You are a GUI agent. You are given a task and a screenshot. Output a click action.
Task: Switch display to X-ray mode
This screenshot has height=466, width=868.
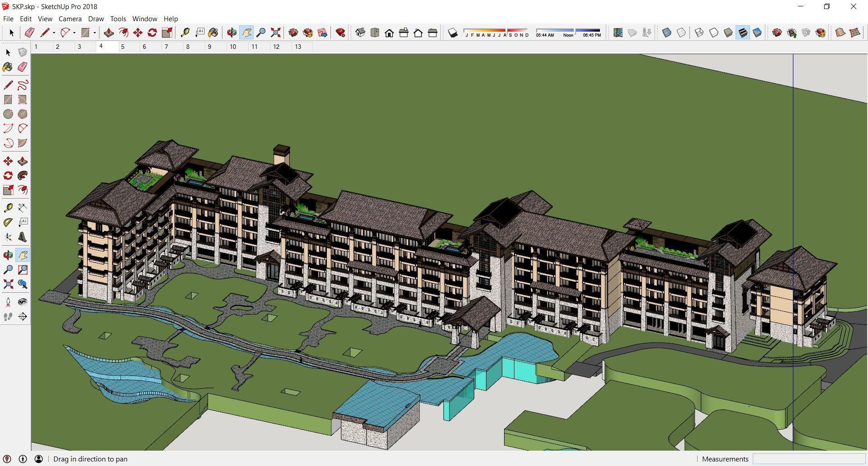tap(666, 33)
